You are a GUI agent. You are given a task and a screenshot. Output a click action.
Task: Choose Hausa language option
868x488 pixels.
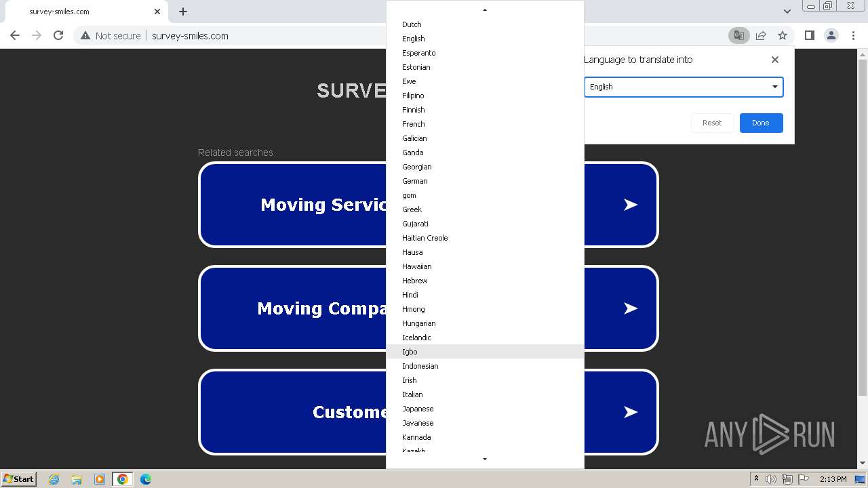pyautogui.click(x=485, y=252)
